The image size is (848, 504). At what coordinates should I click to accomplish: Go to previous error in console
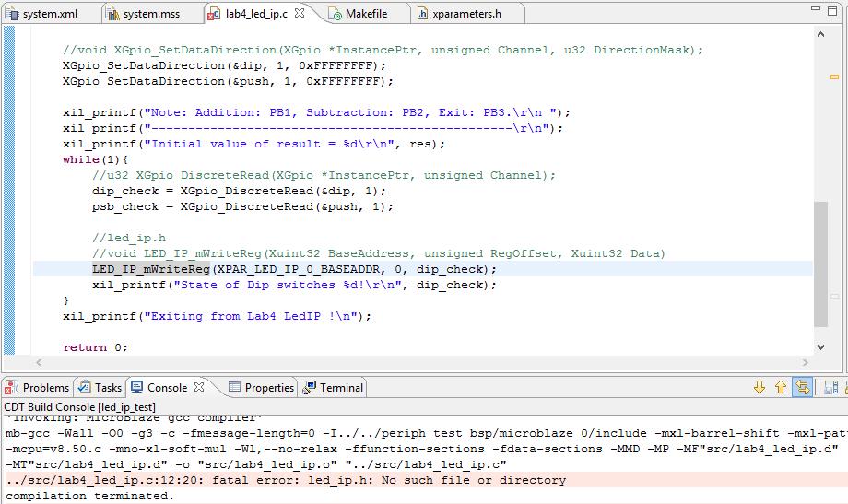click(x=781, y=387)
